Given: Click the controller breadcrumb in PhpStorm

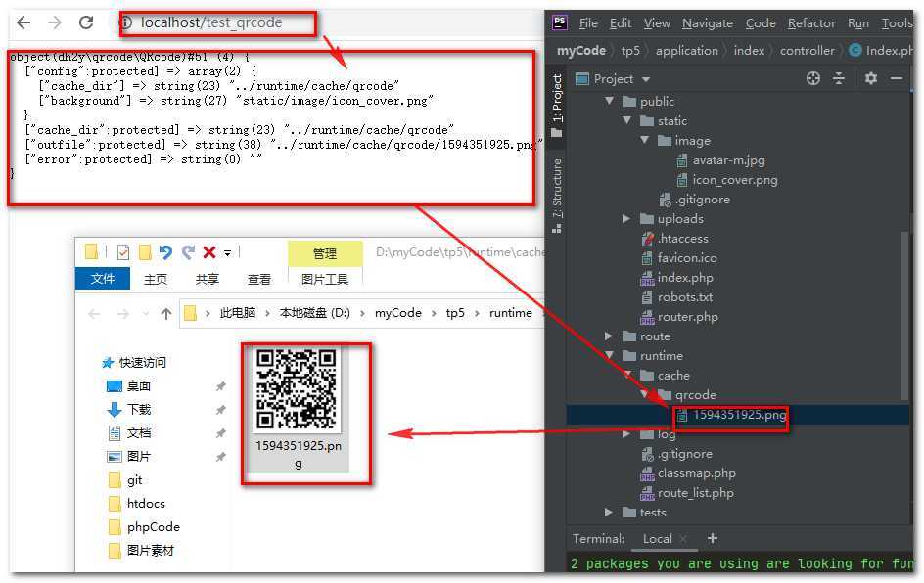Looking at the screenshot, I should 808,51.
